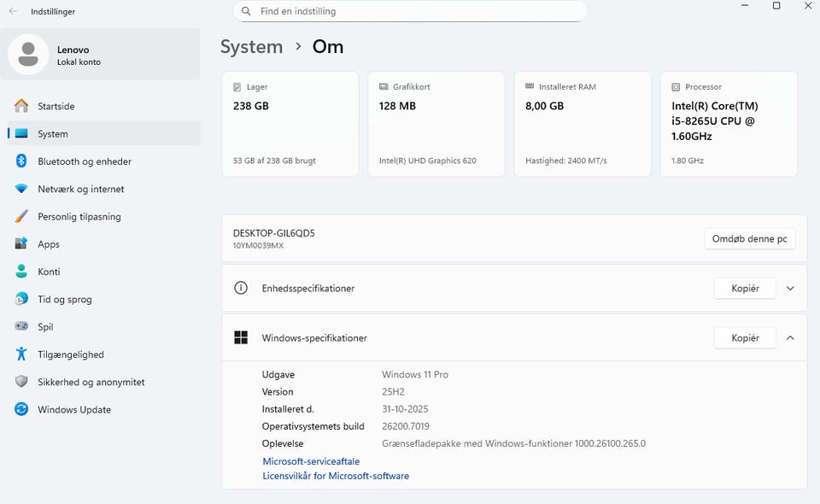The height and width of the screenshot is (504, 820).
Task: Click the search magnifier icon
Action: [246, 11]
